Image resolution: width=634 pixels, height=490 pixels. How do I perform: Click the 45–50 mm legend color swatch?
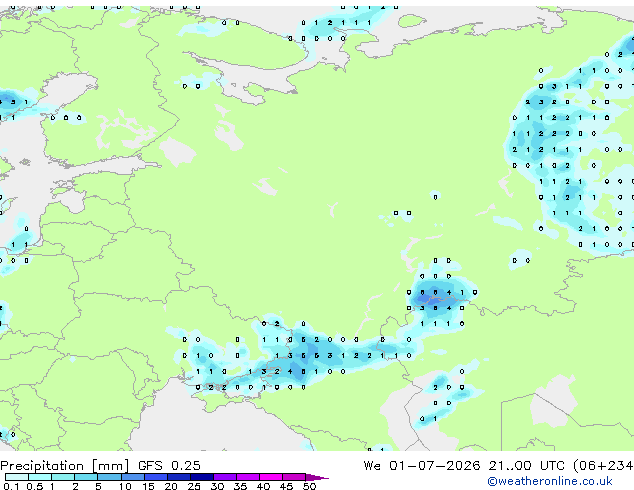[x=294, y=477]
